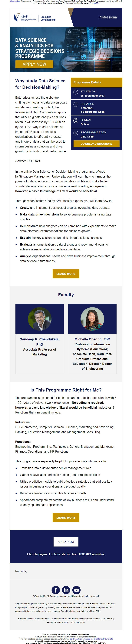This screenshot has width=132, height=644.
Task: Click the Programme Fees dollar icon
Action: coord(76,133)
